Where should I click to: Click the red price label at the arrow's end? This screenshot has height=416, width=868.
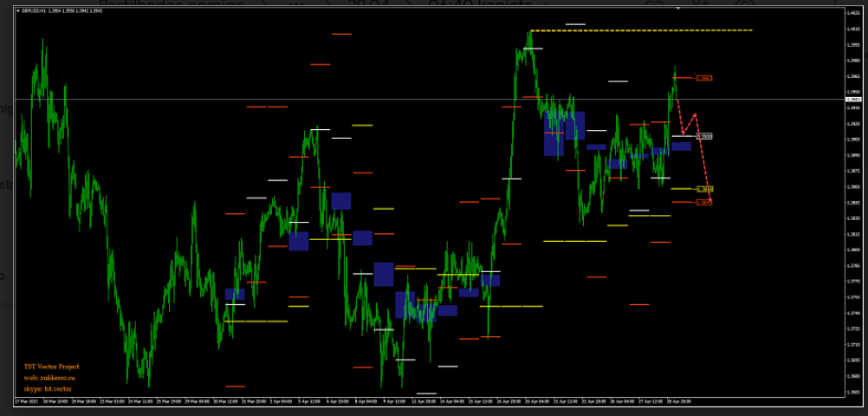[x=706, y=202]
